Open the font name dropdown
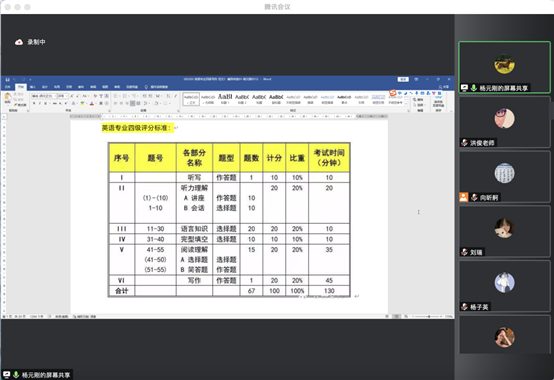 click(x=44, y=96)
